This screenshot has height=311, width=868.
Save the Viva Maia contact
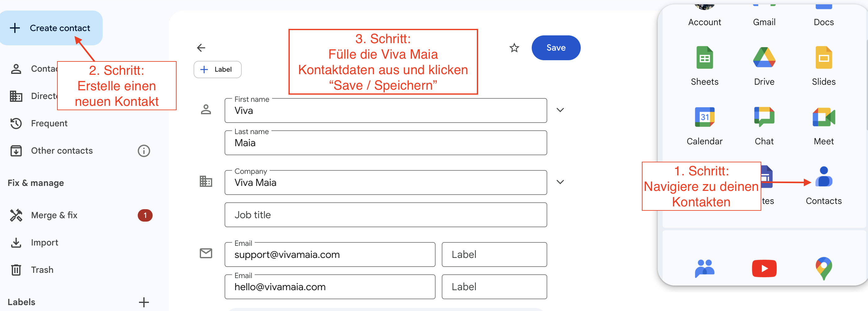coord(556,48)
